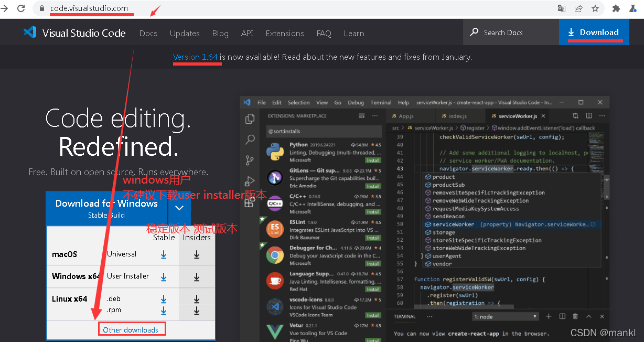Open the File menu in VS Code window
The height and width of the screenshot is (342, 644).
coord(261,102)
